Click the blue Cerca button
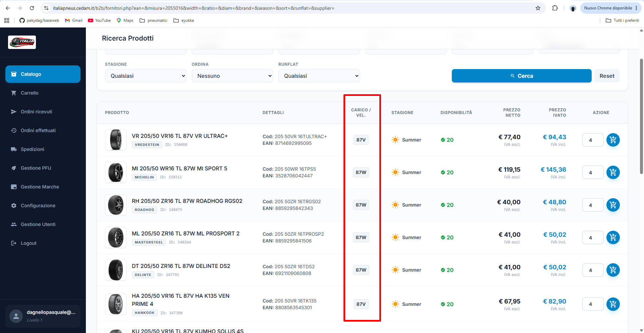The height and width of the screenshot is (333, 644). (x=522, y=76)
